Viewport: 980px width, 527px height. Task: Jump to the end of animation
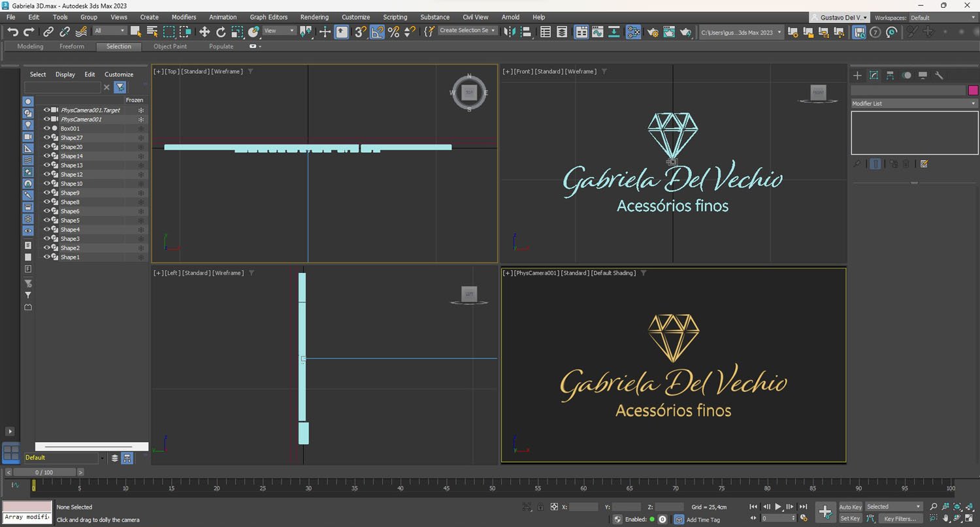click(803, 507)
